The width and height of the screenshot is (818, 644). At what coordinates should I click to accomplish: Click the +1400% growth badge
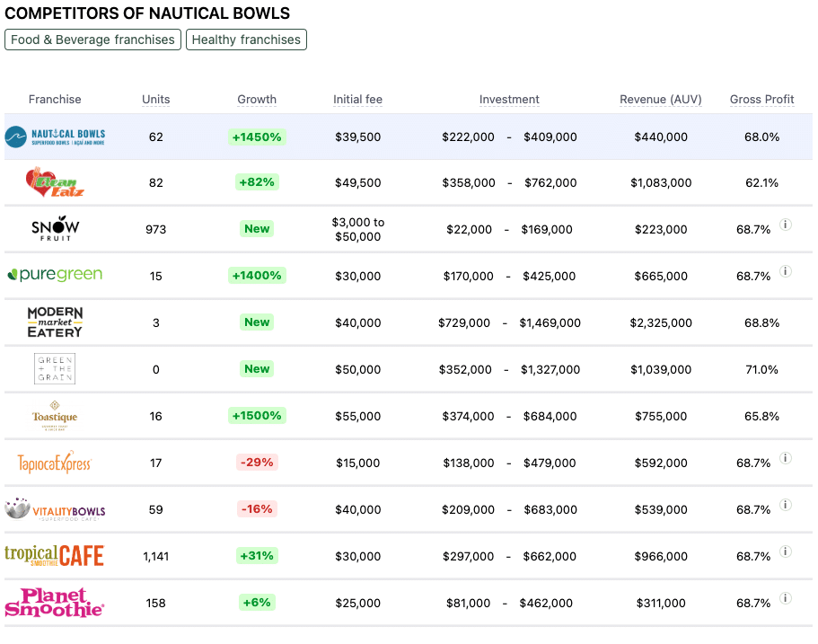tap(257, 275)
